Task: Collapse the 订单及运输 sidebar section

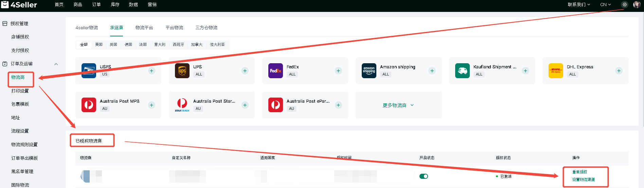Action: pyautogui.click(x=56, y=64)
